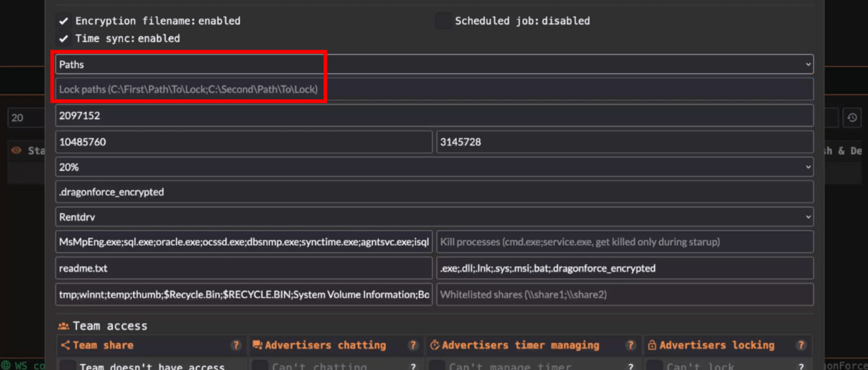Image resolution: width=868 pixels, height=370 pixels.
Task: Enable the Scheduled job checkbox
Action: coord(443,21)
